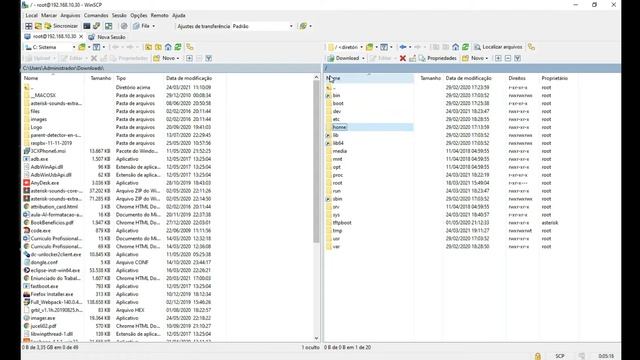The width and height of the screenshot is (640, 360).
Task: Go to parent directory in local panel
Action: pyautogui.click(x=148, y=47)
